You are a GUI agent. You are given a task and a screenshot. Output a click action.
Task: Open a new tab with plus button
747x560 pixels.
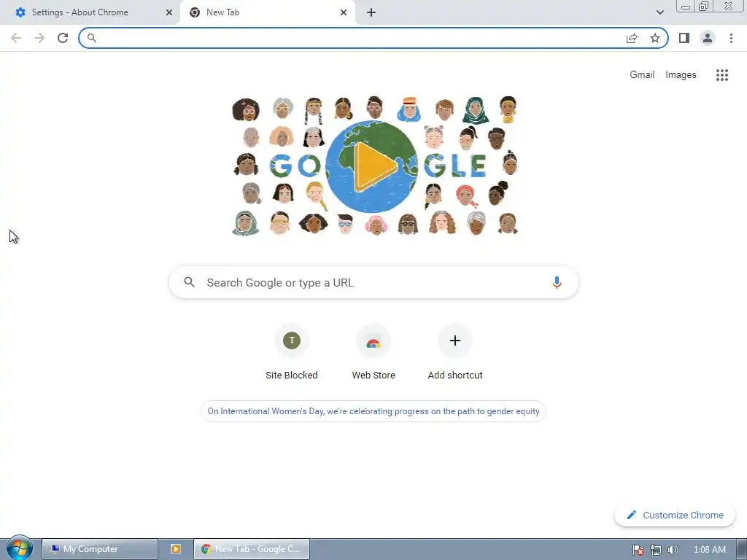pos(371,12)
